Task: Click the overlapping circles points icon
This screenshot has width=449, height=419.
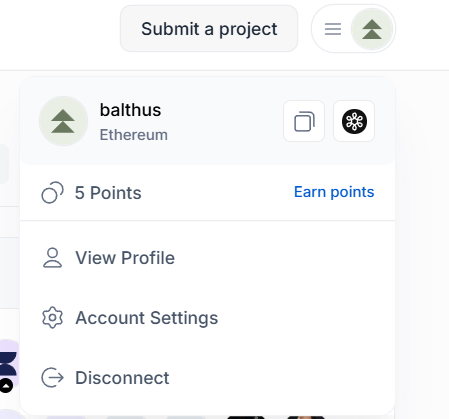Action: coord(52,192)
